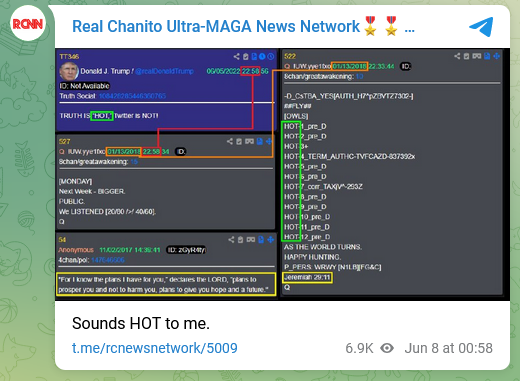The image size is (520, 381).
Task: Click the share icon on post 527
Action: 230,141
